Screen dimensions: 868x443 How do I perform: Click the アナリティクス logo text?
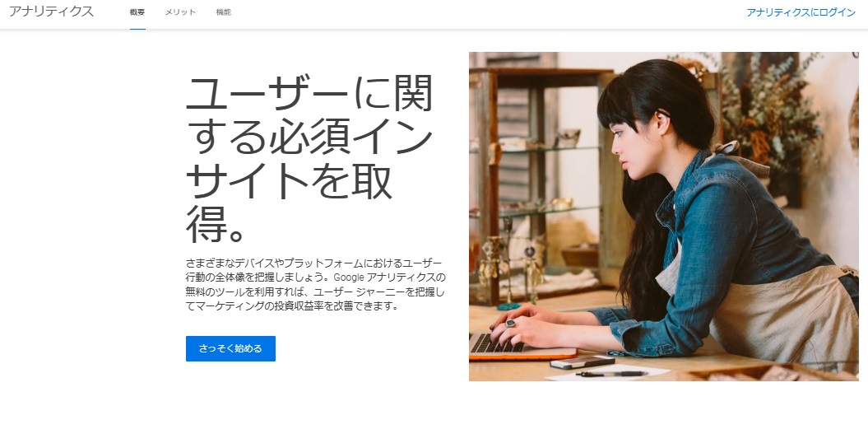[52, 12]
